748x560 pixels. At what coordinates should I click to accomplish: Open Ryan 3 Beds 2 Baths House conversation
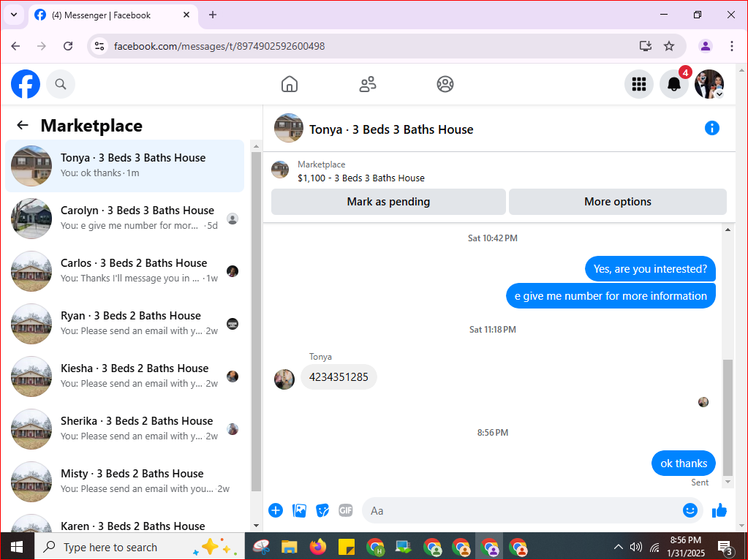point(125,324)
